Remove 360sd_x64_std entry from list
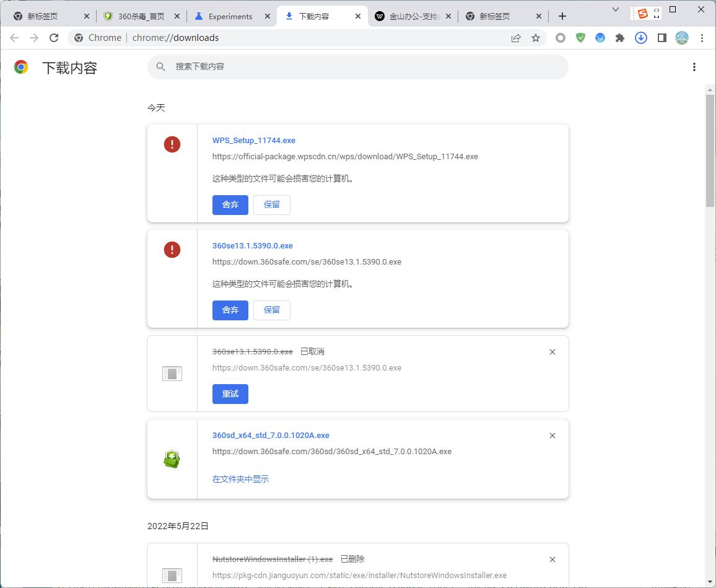Image resolution: width=716 pixels, height=588 pixels. tap(552, 436)
